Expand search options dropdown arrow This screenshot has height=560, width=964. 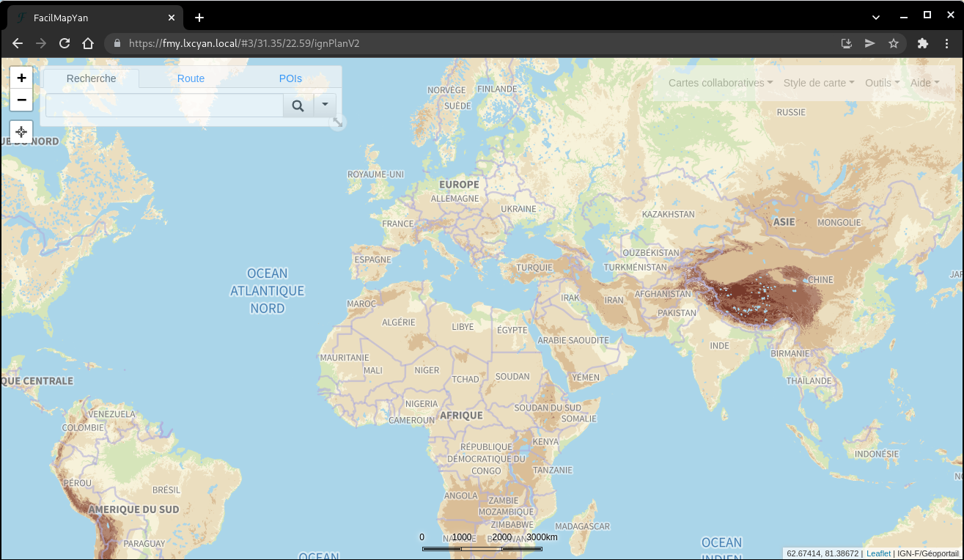click(325, 105)
